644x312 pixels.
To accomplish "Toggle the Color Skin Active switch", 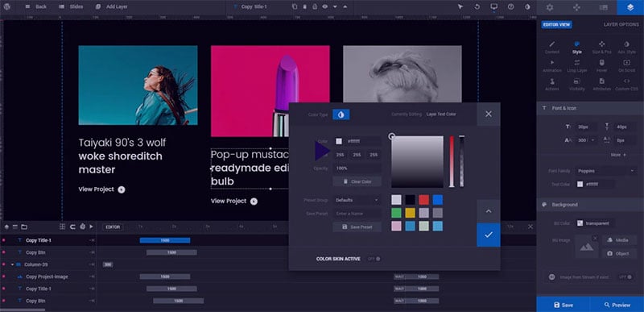I will pyautogui.click(x=374, y=259).
